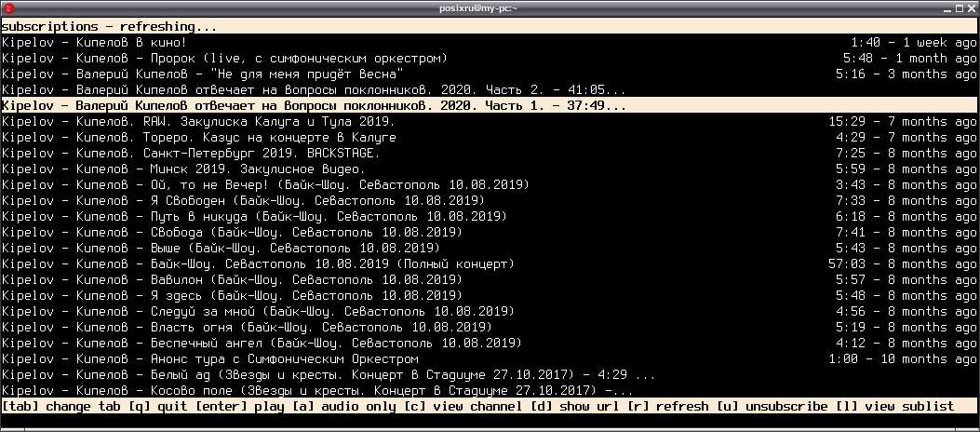Select the 'Вавилон (Байк-Шоу)' video row
Image resolution: width=980 pixels, height=432 pixels.
pyautogui.click(x=490, y=279)
